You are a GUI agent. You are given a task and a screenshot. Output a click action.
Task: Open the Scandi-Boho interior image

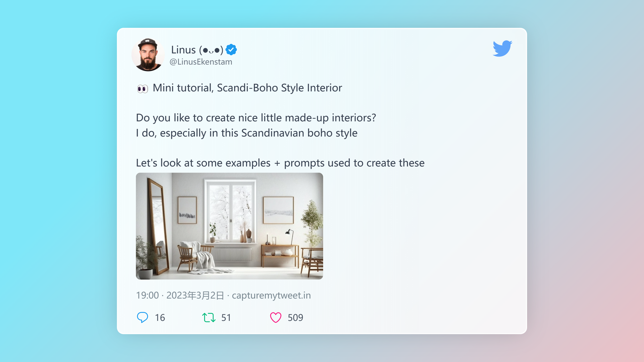(229, 226)
